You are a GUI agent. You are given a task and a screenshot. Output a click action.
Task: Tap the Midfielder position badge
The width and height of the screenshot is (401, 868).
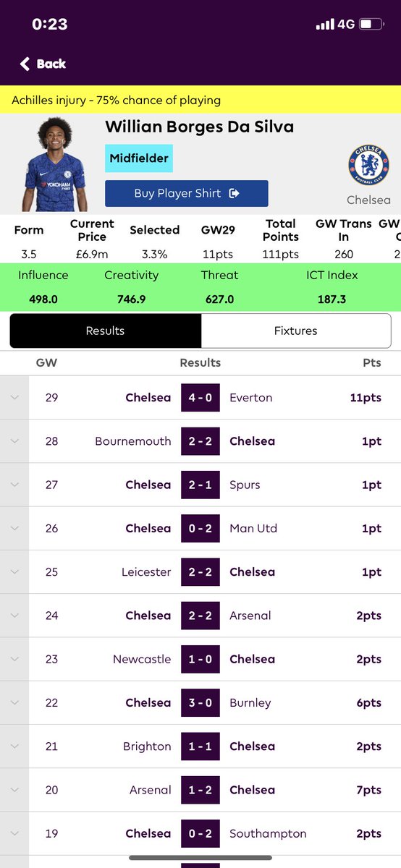pyautogui.click(x=139, y=158)
